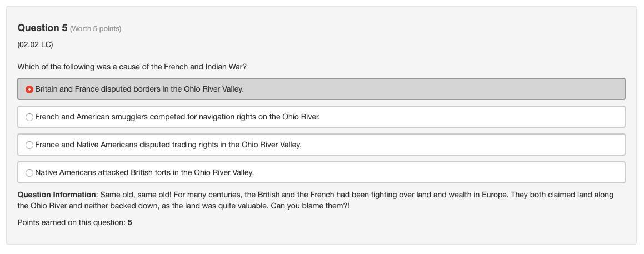Viewport: 644px width, 254px height.
Task: Click the answer text about smugglers' navigation rights
Action: coord(177,117)
